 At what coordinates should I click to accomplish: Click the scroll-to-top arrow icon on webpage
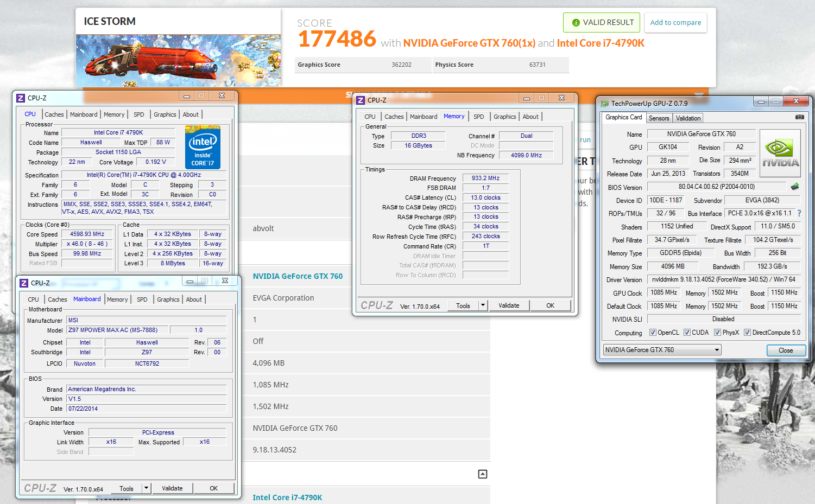tap(482, 474)
